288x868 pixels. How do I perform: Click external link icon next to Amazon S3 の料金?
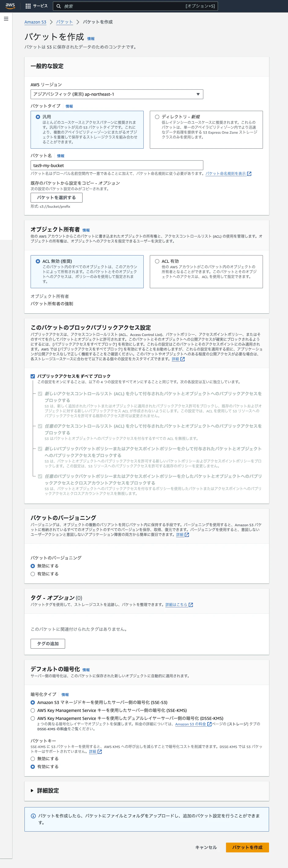click(x=209, y=724)
